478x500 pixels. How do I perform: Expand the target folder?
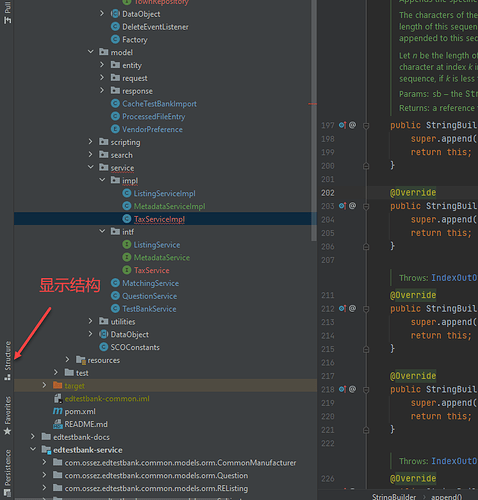click(44, 385)
